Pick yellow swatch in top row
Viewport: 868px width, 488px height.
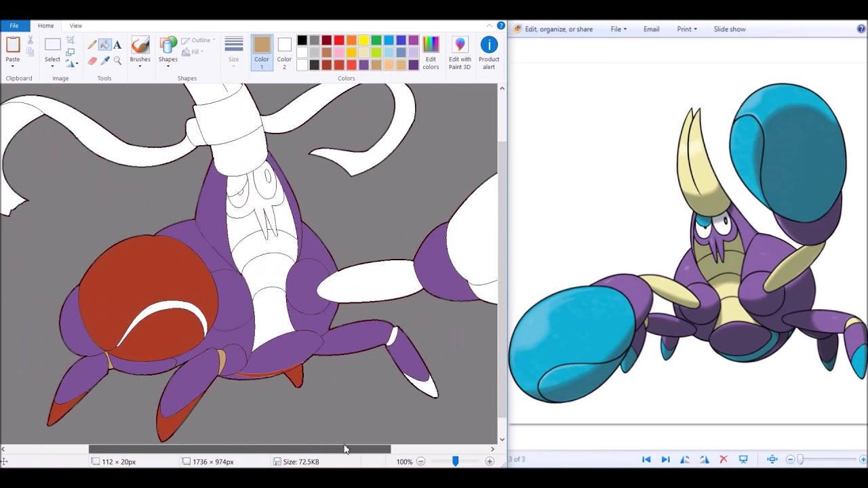coord(364,41)
